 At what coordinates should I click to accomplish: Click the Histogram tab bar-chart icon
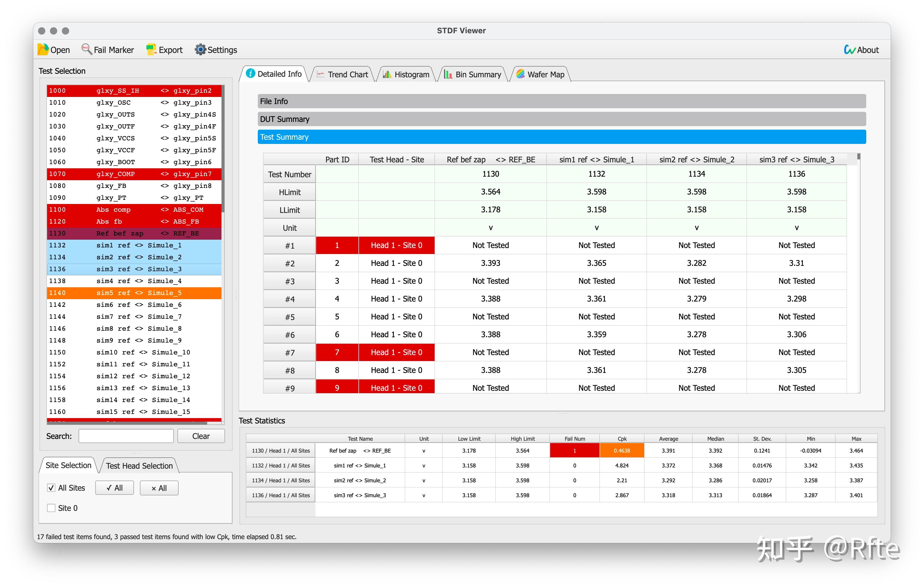[x=387, y=74]
